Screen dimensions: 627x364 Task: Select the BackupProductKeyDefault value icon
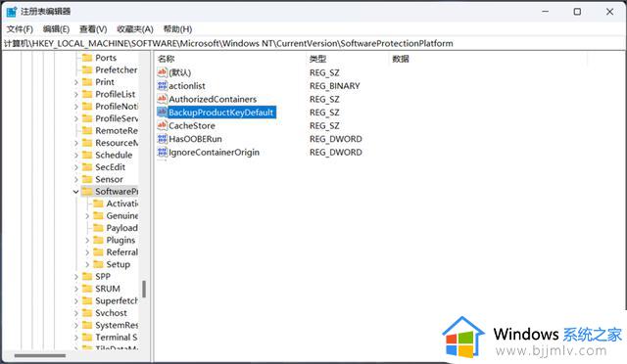click(x=162, y=112)
